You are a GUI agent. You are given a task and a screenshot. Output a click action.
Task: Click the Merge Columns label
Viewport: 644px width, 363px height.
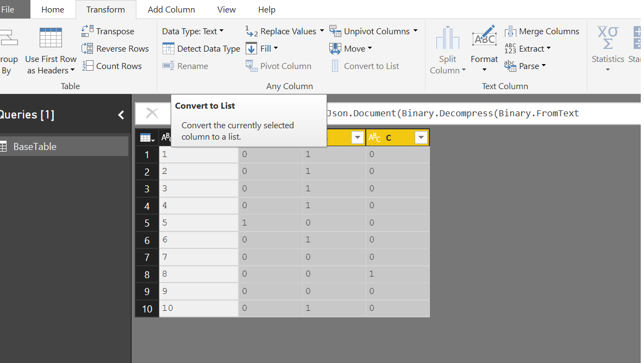coord(549,31)
